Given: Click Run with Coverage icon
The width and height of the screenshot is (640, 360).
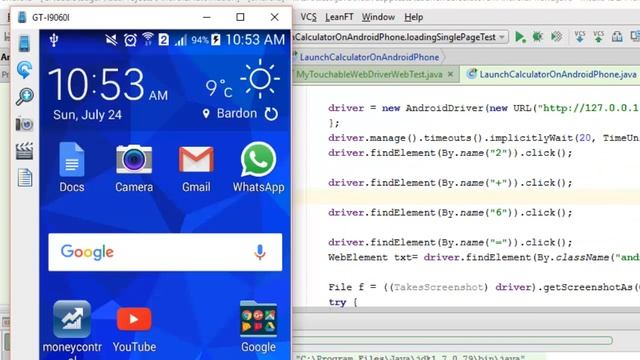Looking at the screenshot, I should tap(556, 37).
